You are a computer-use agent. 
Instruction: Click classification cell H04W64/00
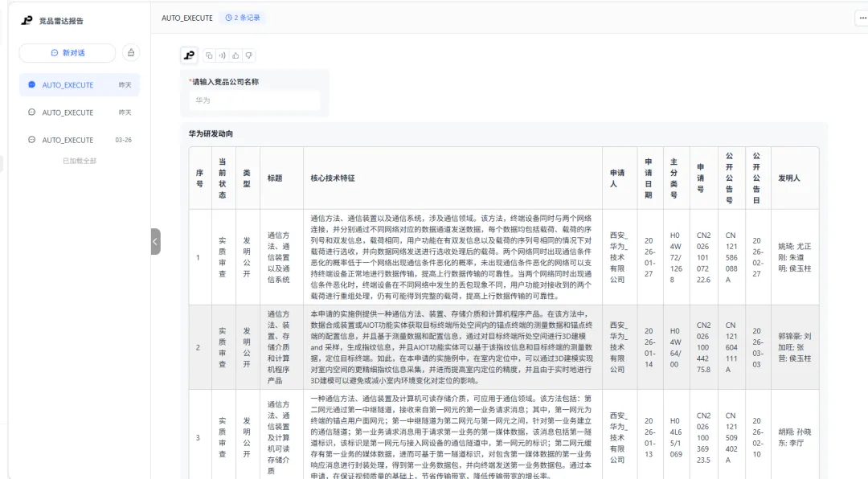tap(676, 347)
